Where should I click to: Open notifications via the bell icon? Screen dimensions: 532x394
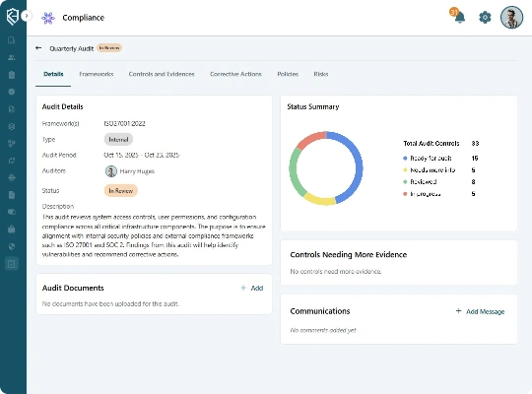click(x=459, y=17)
